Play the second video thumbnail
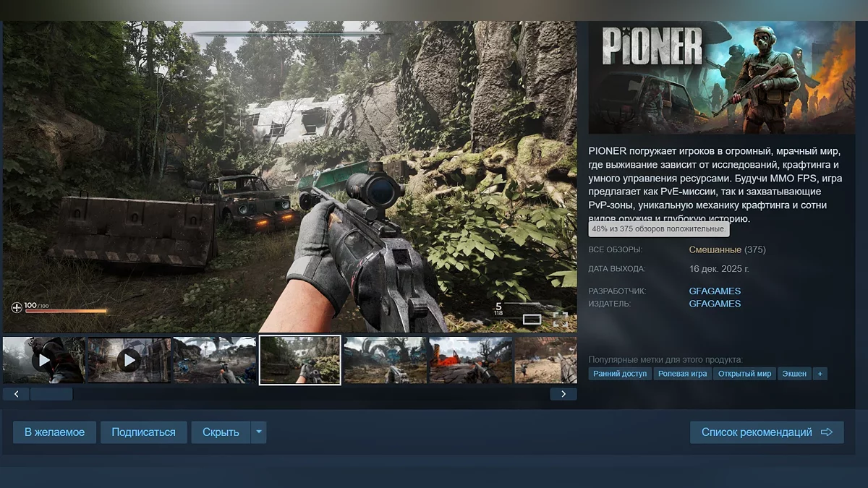Viewport: 868px width, 488px height. pos(129,360)
